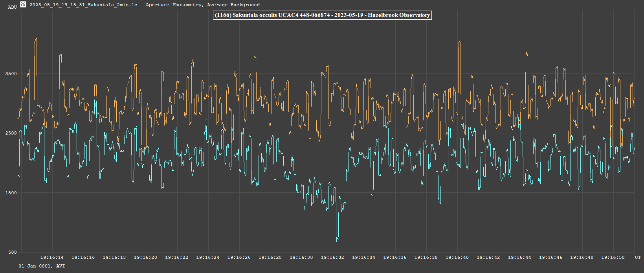Click the 19:16:40 time axis label

[457, 257]
